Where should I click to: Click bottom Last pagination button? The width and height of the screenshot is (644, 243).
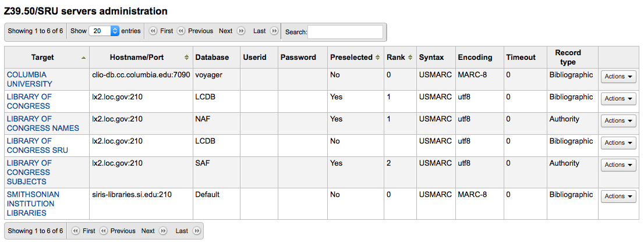(x=182, y=231)
